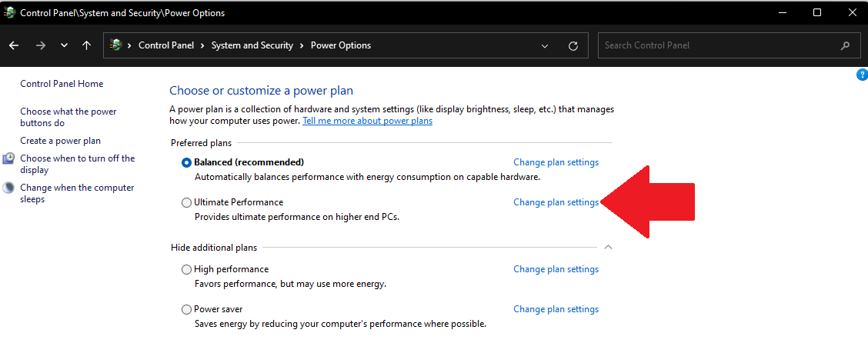Click the window title bar power icon
This screenshot has height=343, width=868.
[9, 13]
